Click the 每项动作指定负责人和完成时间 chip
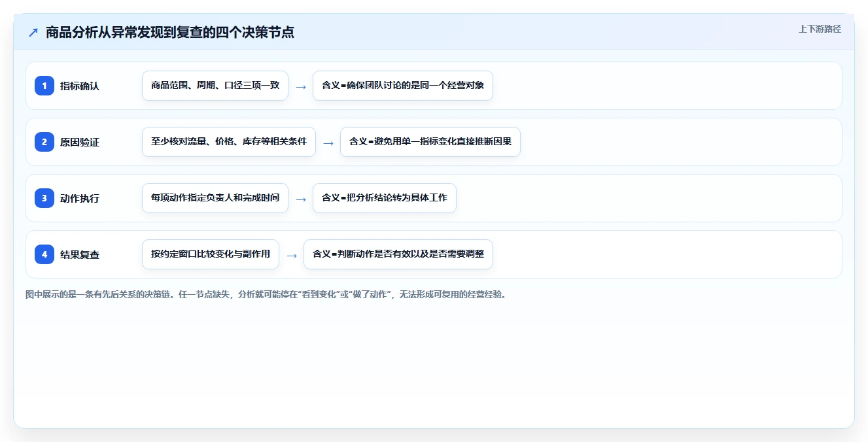This screenshot has width=868, height=442. coord(215,198)
